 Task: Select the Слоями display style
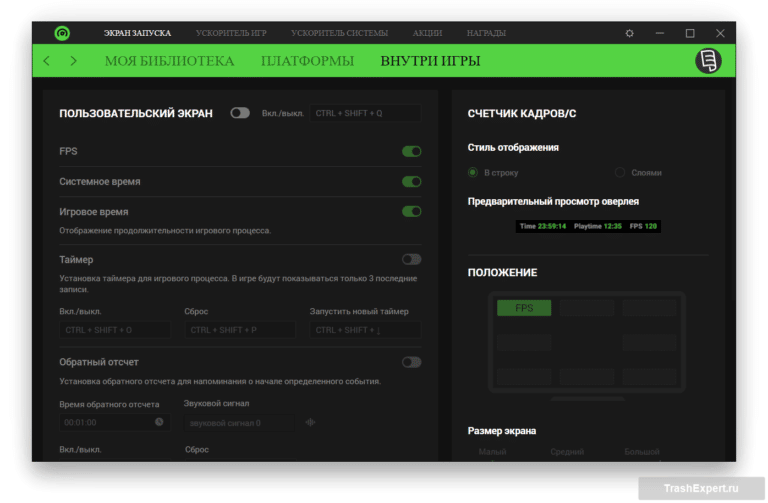coord(620,173)
